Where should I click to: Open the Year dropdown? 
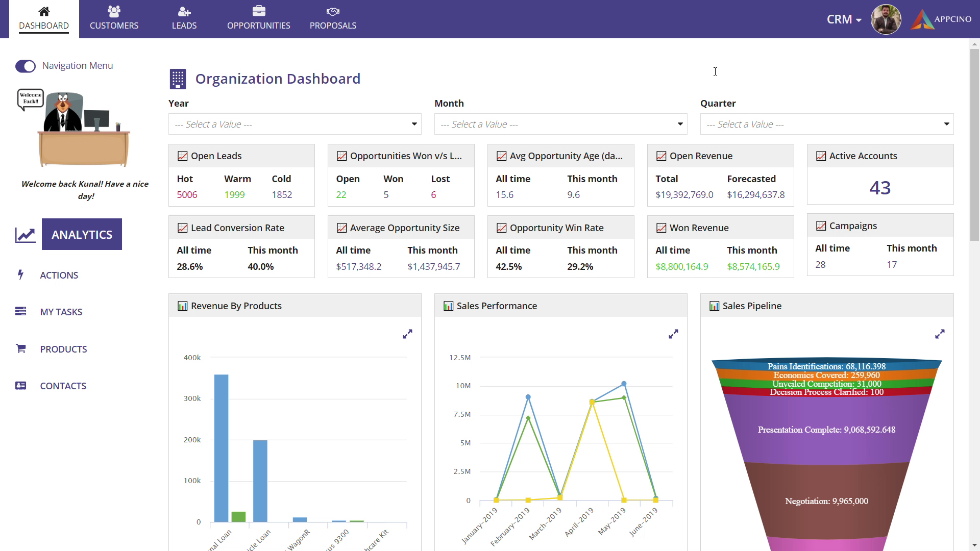[x=295, y=124]
